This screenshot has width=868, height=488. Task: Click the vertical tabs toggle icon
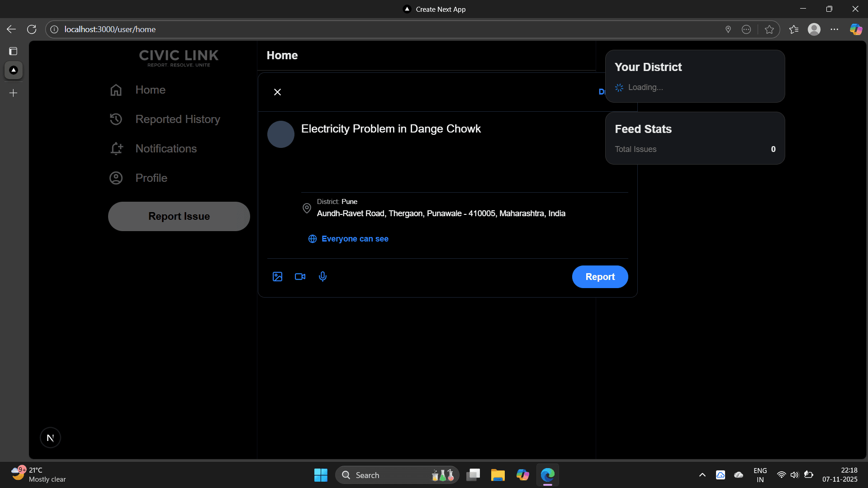point(13,51)
